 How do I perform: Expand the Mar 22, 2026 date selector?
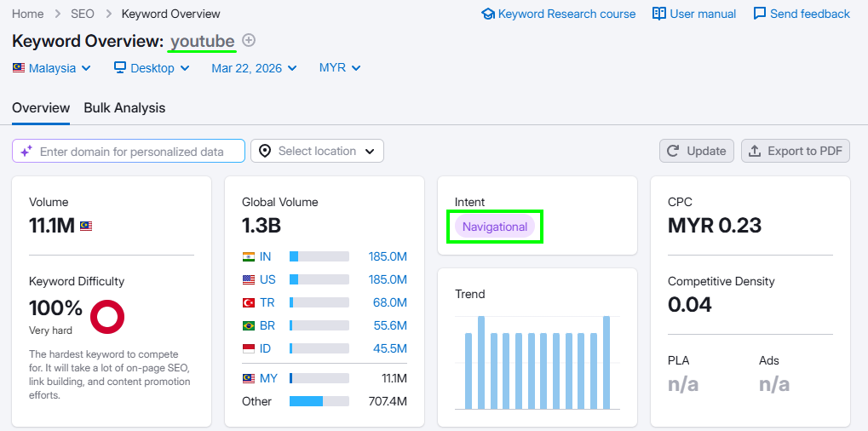tap(254, 68)
